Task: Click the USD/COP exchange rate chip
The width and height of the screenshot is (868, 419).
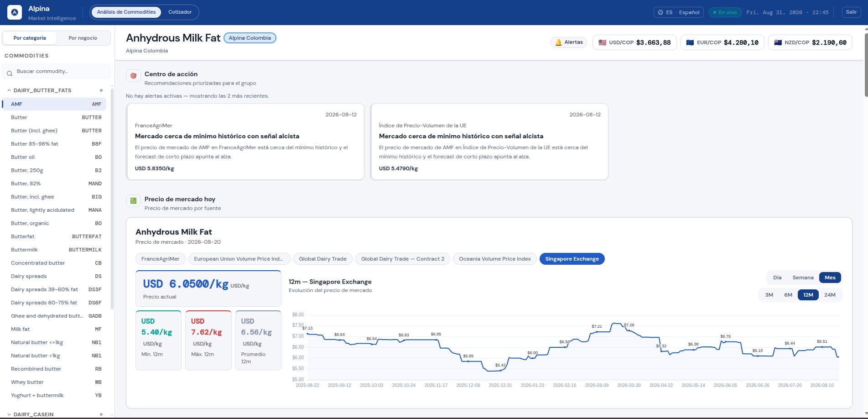Action: (634, 42)
